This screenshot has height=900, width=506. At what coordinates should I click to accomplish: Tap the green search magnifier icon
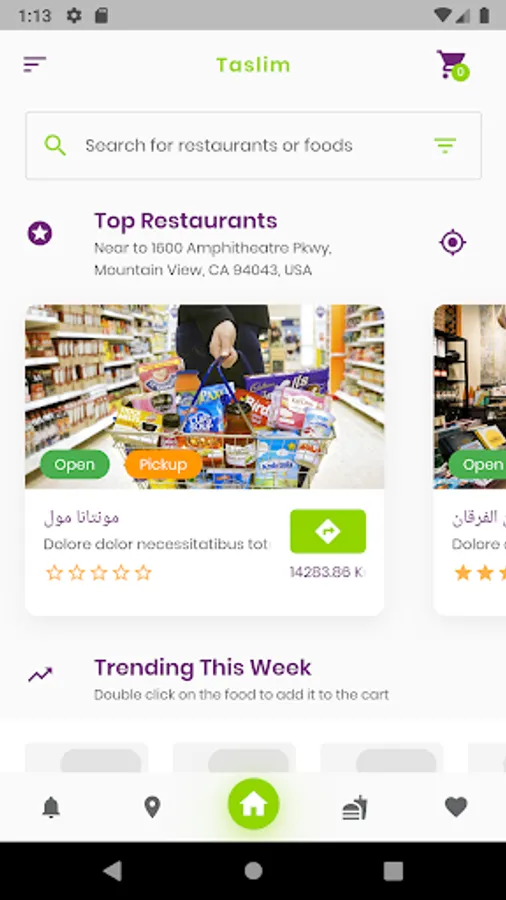pyautogui.click(x=55, y=145)
